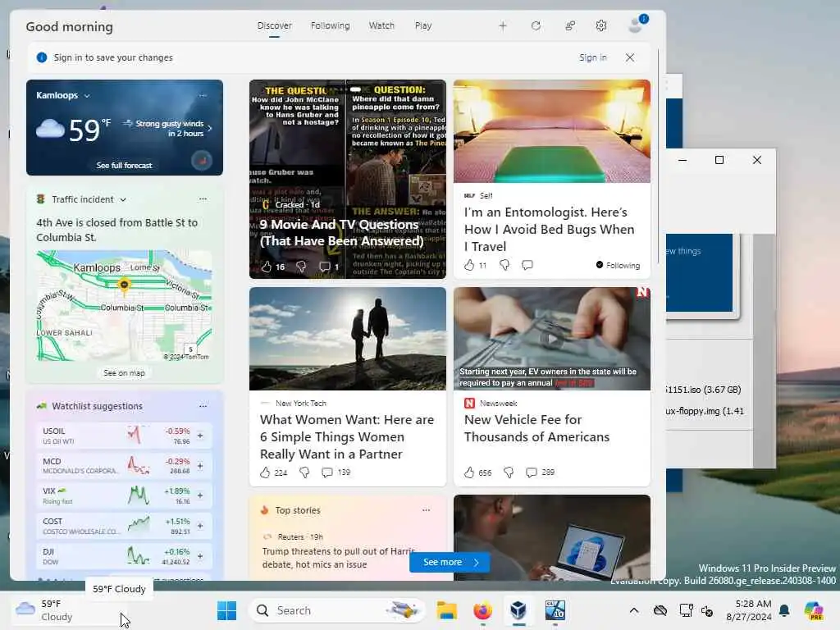Dislike the 9 Movie And TV Questions article
This screenshot has width=840, height=630.
pos(301,267)
